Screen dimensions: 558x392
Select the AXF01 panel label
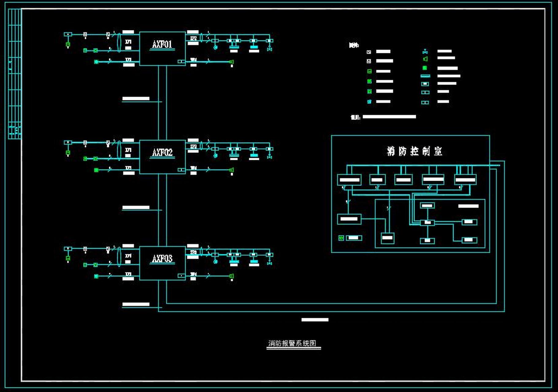click(162, 44)
